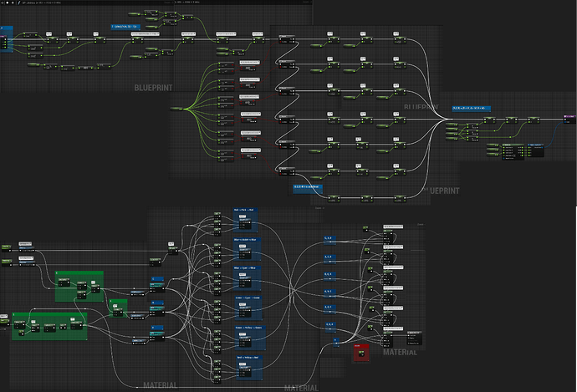Screen dimensions: 577x392
Task: Select the 'Blue > Cyan > Blue' comment box
Action: click(x=248, y=278)
